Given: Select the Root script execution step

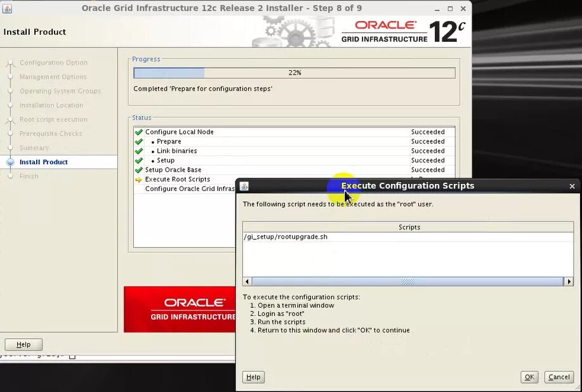Looking at the screenshot, I should pyautogui.click(x=53, y=119).
